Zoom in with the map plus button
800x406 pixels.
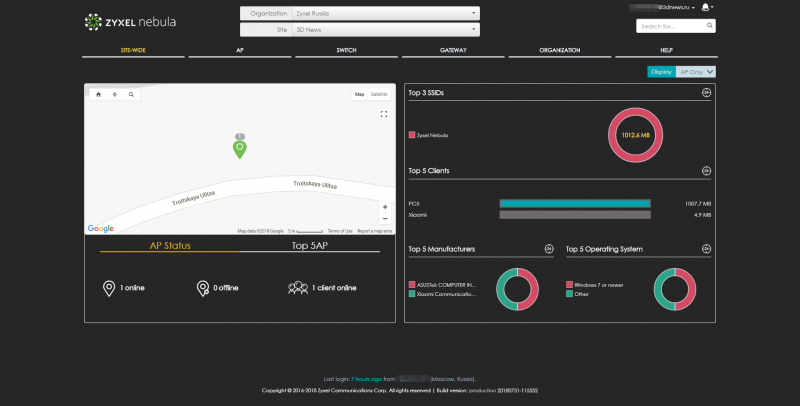tap(385, 207)
